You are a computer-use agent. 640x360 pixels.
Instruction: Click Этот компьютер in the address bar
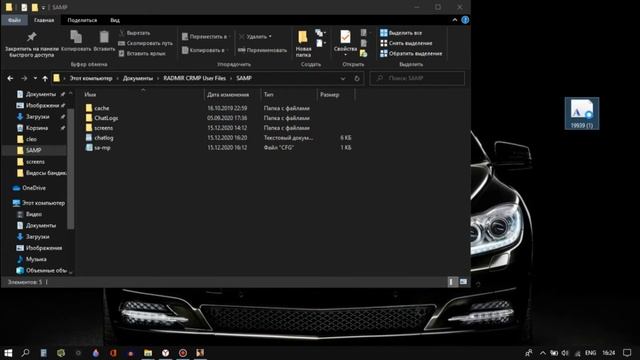(91, 78)
